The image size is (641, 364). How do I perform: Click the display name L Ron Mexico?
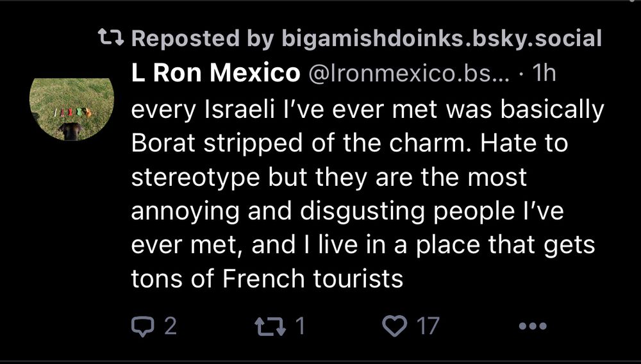[215, 74]
